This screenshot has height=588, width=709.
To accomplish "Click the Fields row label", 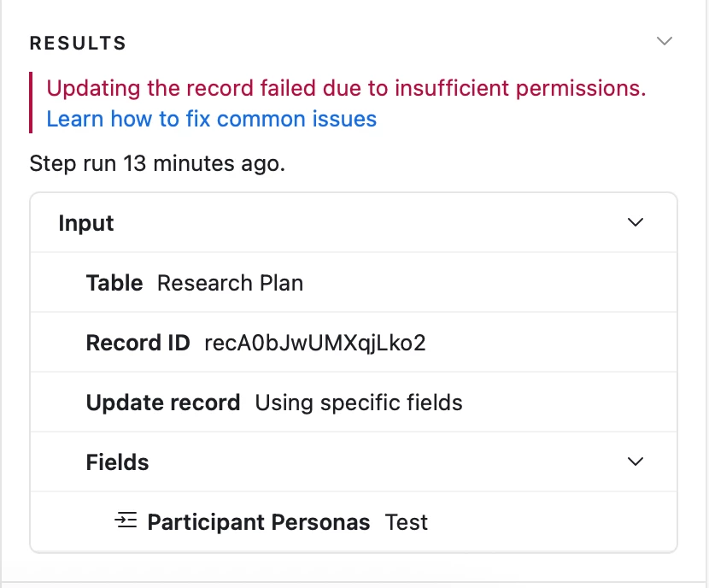I will [x=117, y=462].
